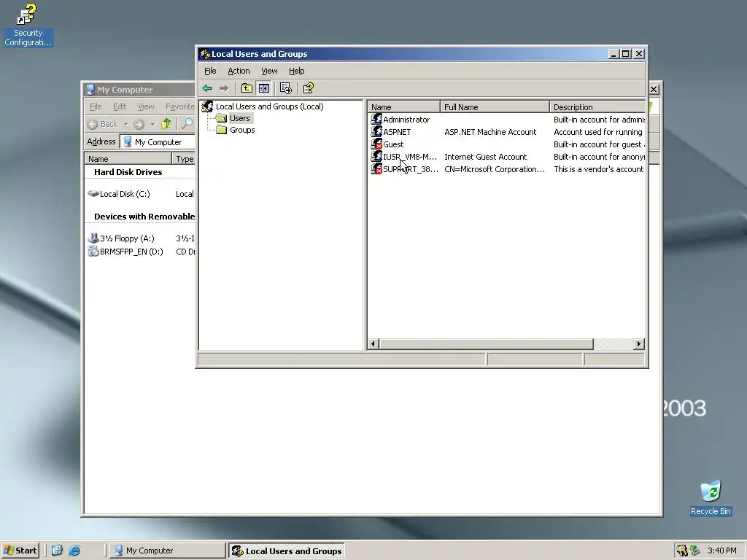Click the horizontal scrollbar left arrow

pyautogui.click(x=373, y=344)
